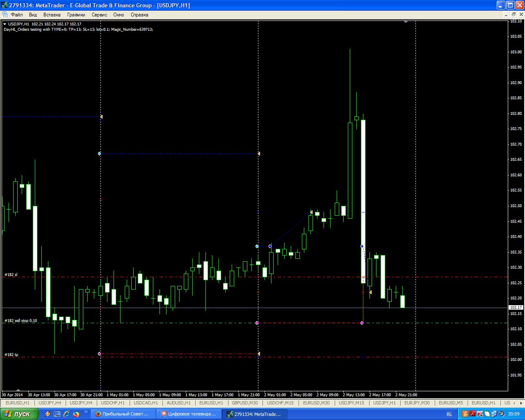This screenshot has height=420, width=525.
Task: Restore down the inner chart window
Action: tap(513, 14)
